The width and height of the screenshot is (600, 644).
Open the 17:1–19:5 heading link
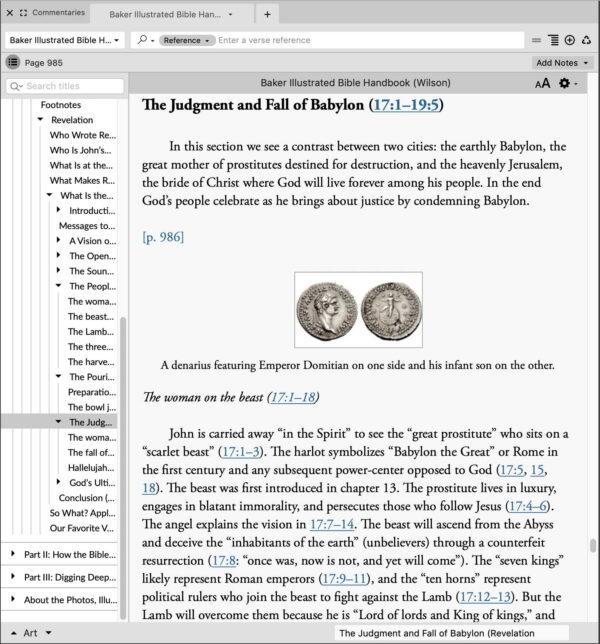[406, 105]
